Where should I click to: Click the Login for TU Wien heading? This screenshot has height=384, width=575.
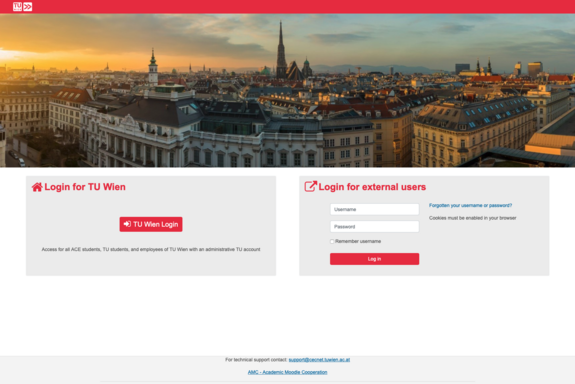[x=85, y=187]
